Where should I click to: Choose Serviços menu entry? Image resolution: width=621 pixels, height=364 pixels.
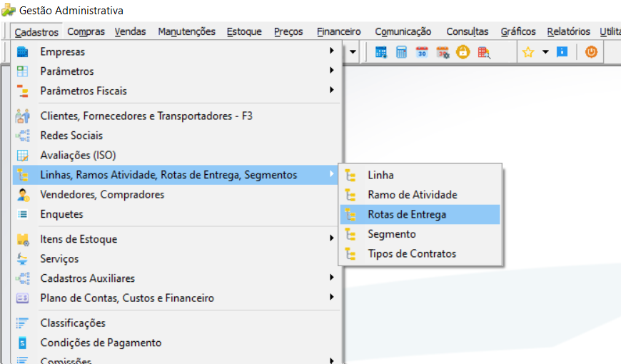click(176, 259)
